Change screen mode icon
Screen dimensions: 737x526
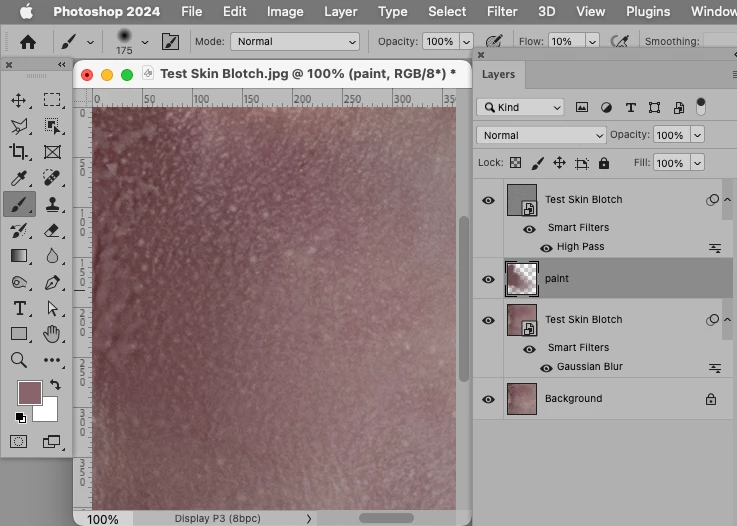(51, 441)
